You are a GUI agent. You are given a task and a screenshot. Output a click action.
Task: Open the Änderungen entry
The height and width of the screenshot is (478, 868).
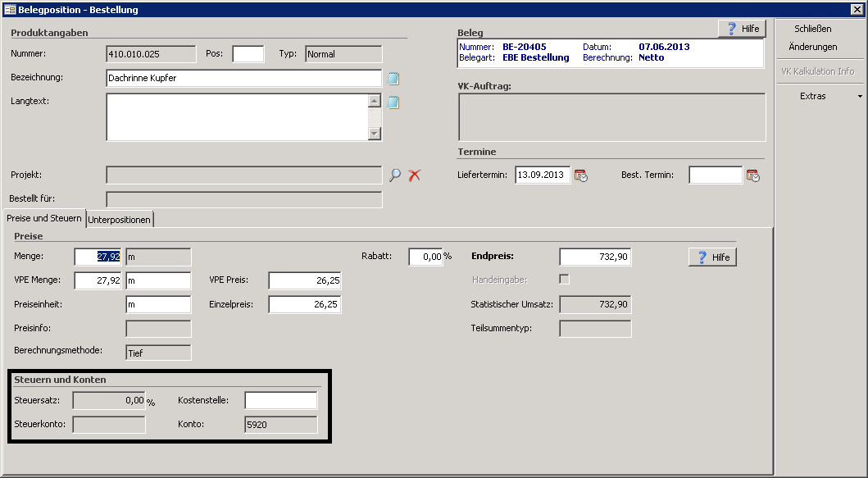tap(812, 47)
